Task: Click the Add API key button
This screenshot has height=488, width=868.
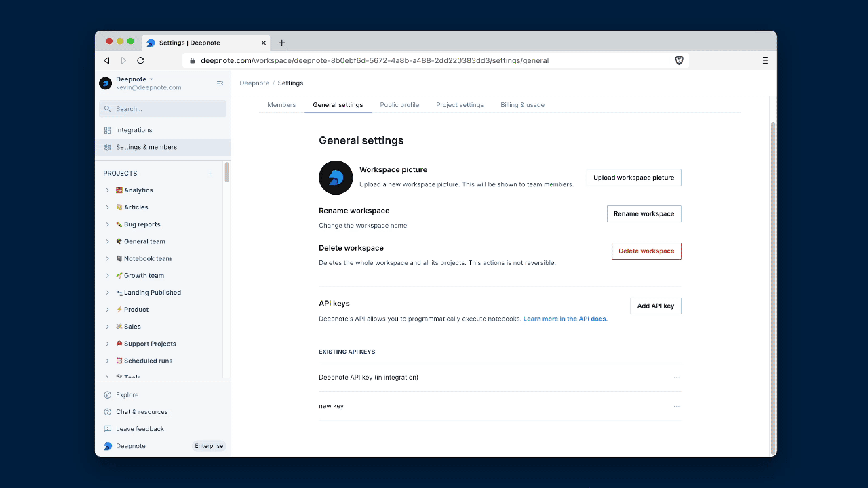Action: [x=655, y=306]
